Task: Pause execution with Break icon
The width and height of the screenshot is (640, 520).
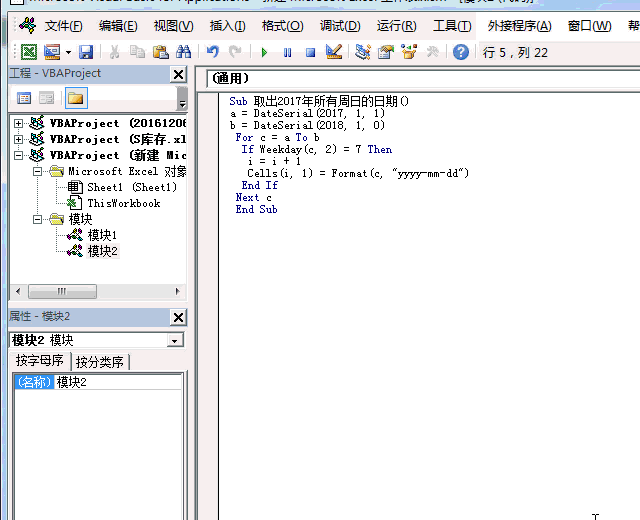Action: [x=287, y=52]
